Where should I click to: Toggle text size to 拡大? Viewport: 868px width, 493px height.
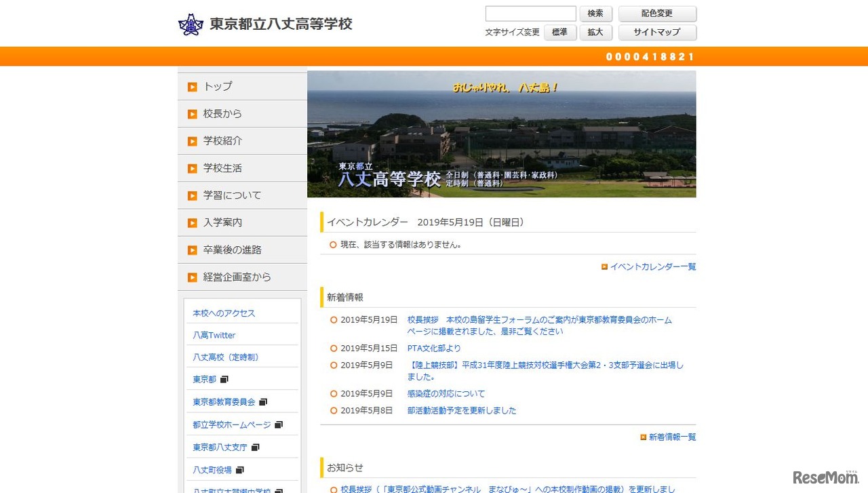pos(595,32)
